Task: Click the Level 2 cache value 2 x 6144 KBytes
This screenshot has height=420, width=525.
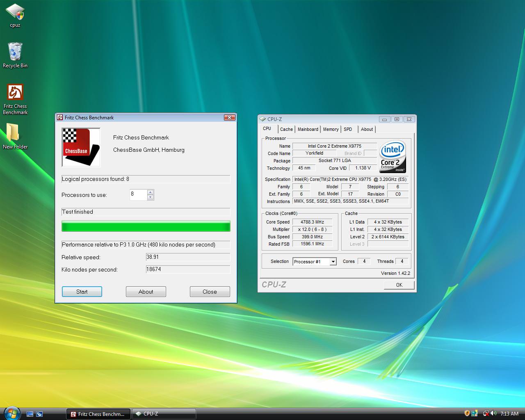Action: tap(388, 237)
